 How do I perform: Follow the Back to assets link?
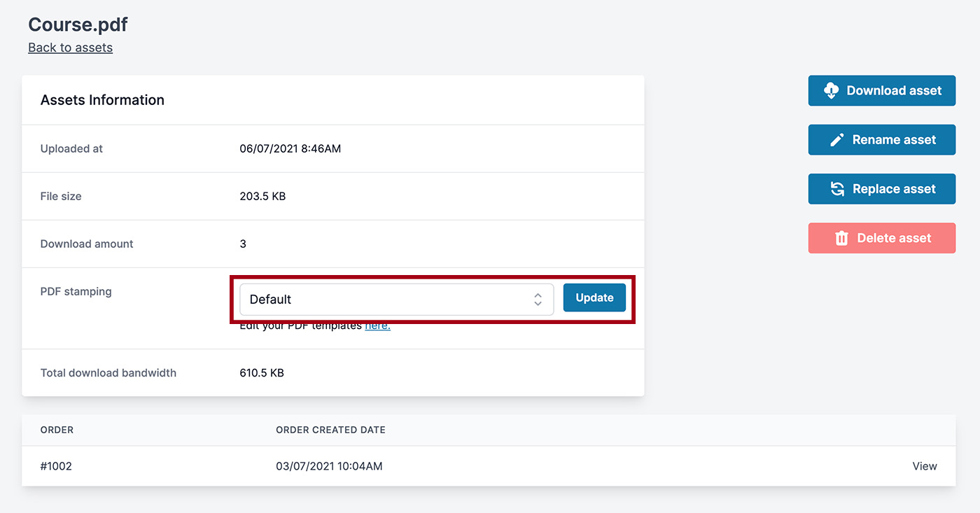tap(70, 48)
